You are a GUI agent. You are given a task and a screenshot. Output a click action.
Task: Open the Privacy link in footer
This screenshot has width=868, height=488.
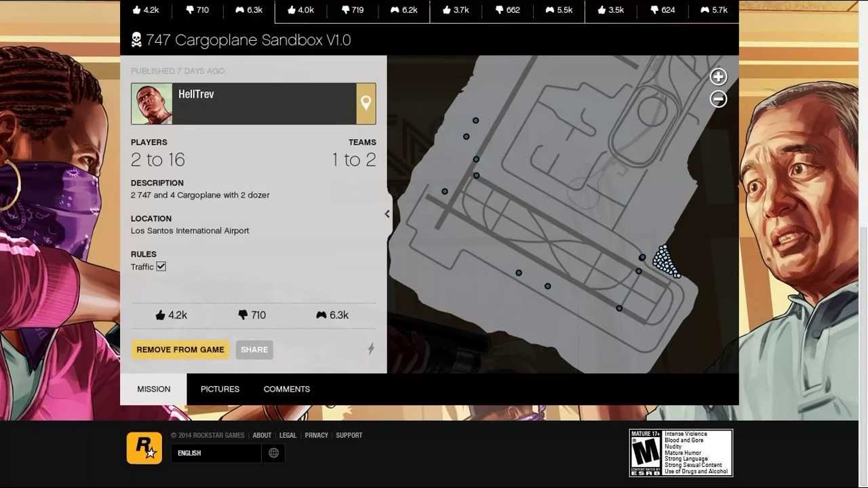pos(316,435)
